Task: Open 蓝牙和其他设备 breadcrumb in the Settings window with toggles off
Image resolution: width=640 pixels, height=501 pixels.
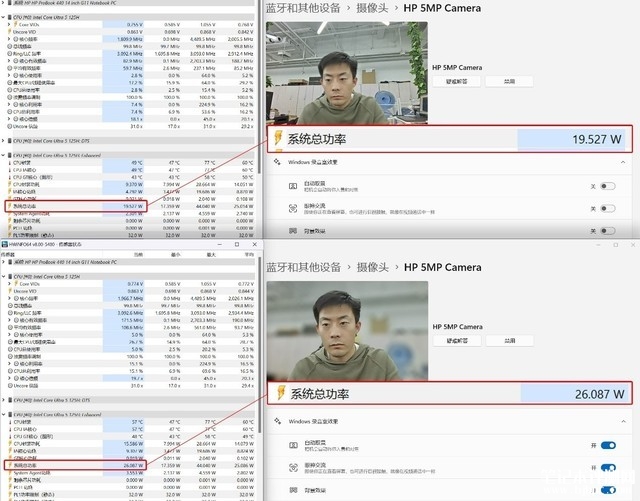Action: coord(303,8)
